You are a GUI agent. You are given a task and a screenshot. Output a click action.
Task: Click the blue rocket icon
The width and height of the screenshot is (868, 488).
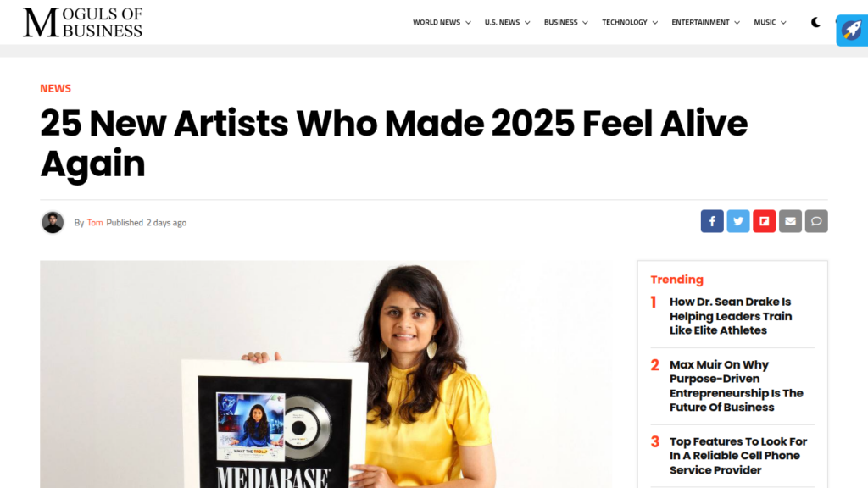point(852,30)
